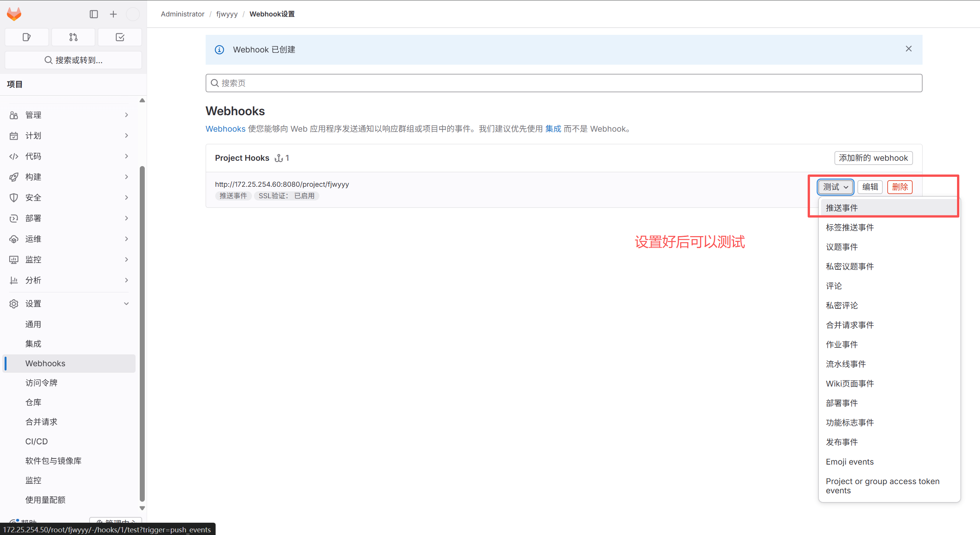Open the to-do list icon
The width and height of the screenshot is (980, 535).
coord(120,37)
